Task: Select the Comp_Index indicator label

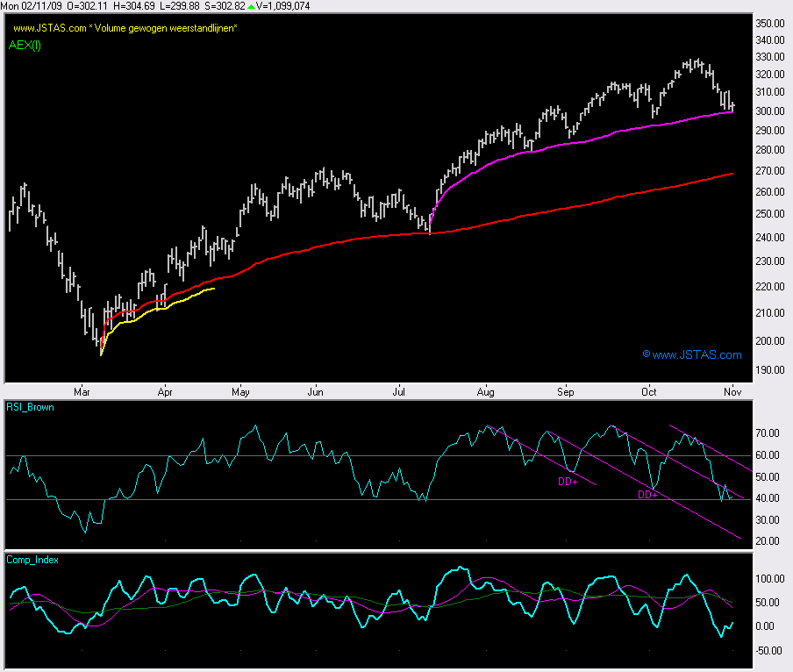Action: pyautogui.click(x=32, y=560)
